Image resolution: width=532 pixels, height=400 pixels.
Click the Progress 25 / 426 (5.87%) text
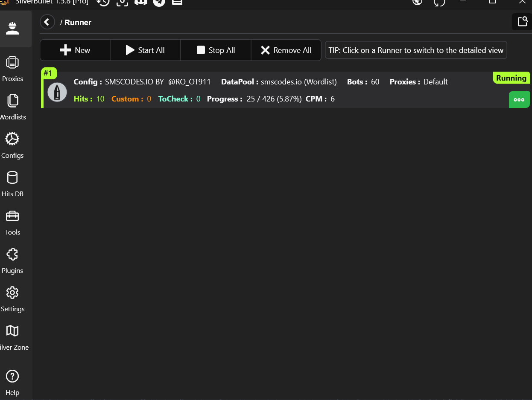pos(254,99)
